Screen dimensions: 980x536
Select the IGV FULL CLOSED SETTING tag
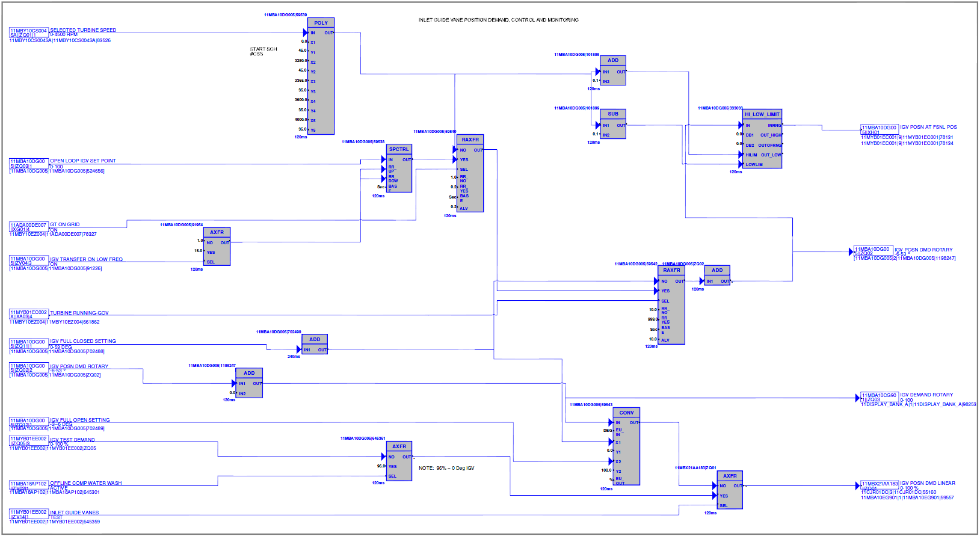82,341
